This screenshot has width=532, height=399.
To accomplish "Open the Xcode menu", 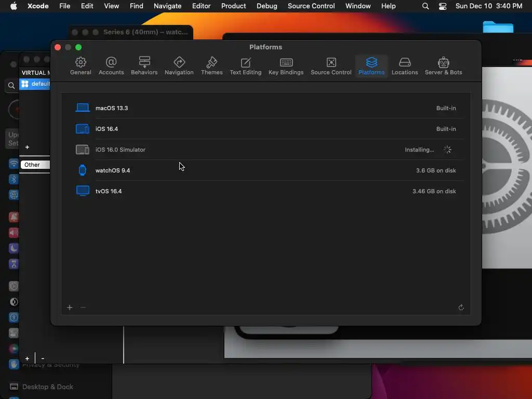I will point(38,6).
